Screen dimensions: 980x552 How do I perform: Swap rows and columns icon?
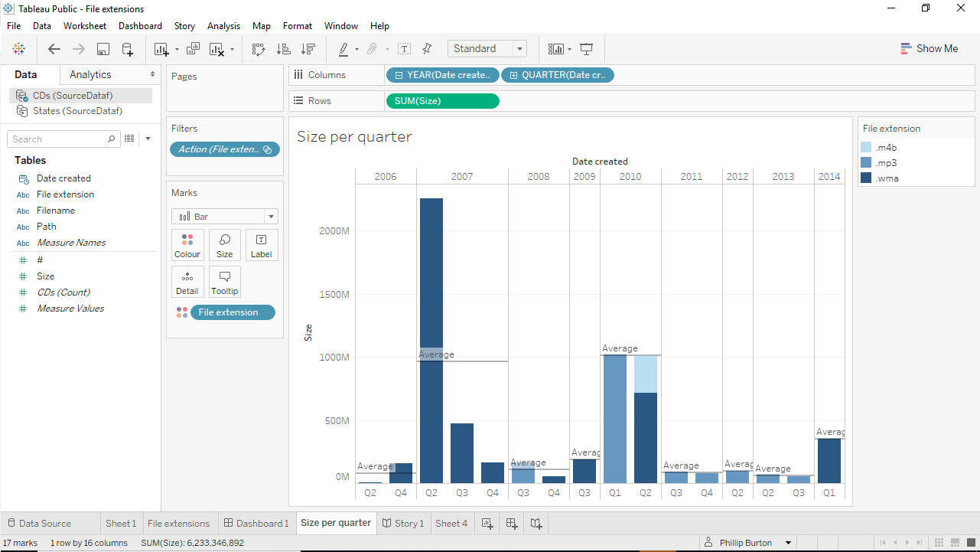click(259, 49)
